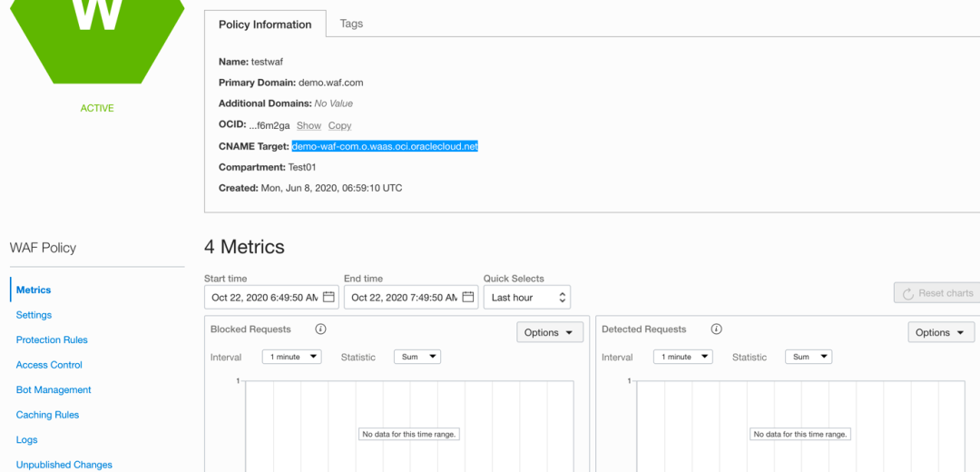
Task: Open Blocked Requests Options menu
Action: pyautogui.click(x=549, y=332)
